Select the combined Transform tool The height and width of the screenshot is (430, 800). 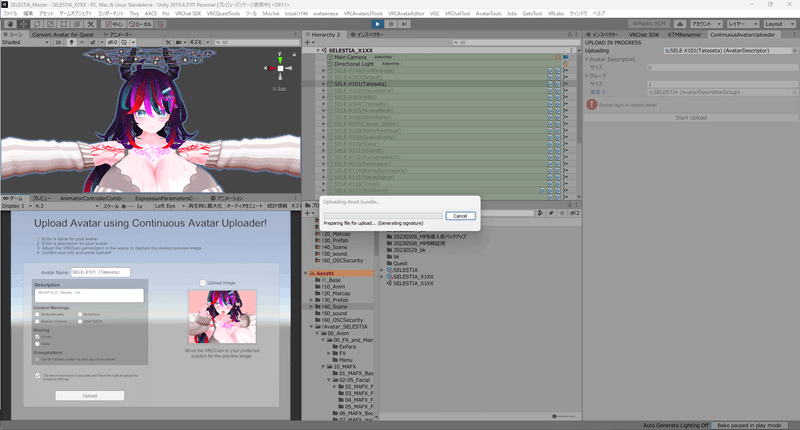click(x=77, y=24)
